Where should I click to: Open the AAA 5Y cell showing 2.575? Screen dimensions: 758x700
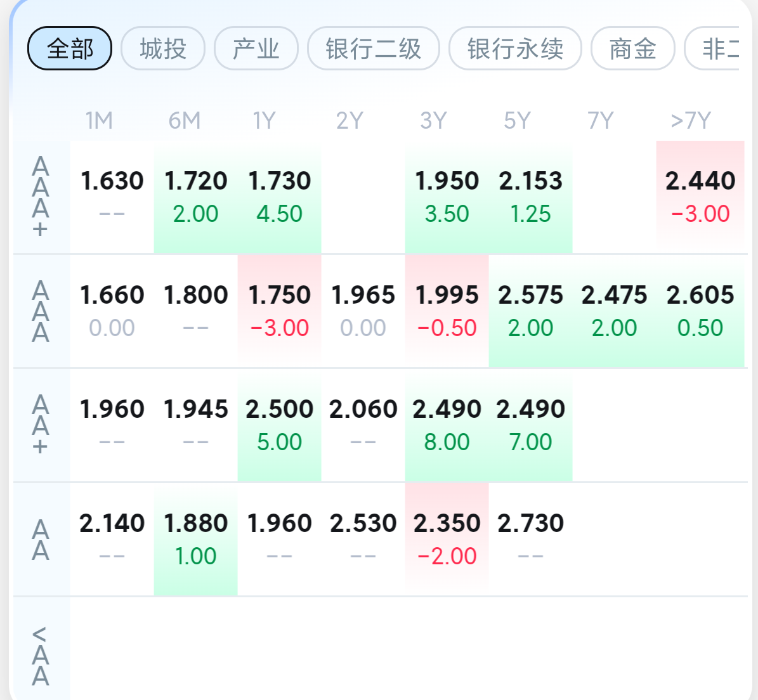pos(530,311)
